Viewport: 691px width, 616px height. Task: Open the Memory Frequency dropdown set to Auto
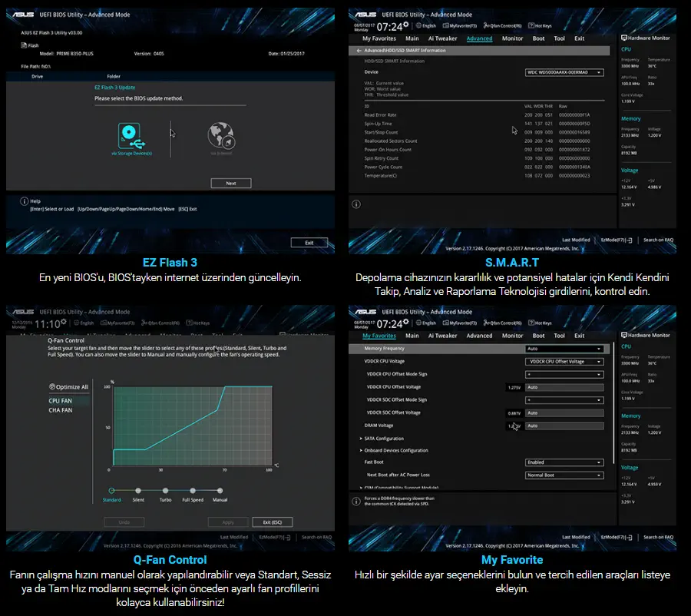tap(564, 349)
